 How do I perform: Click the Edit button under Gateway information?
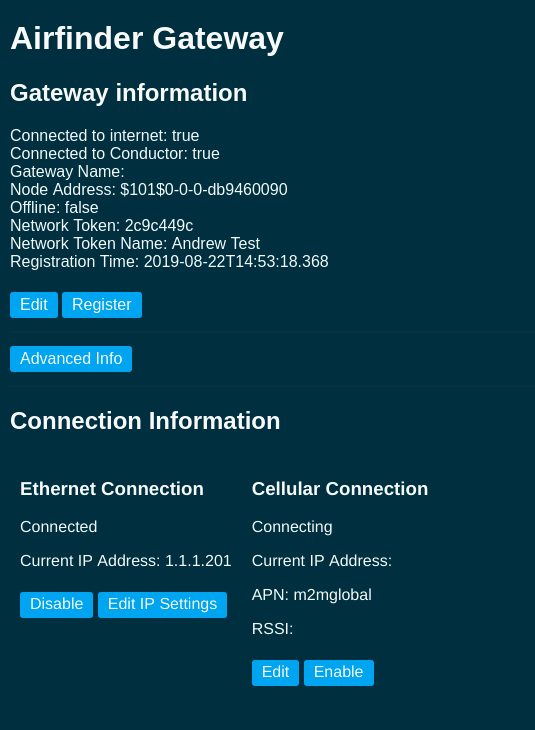(x=34, y=305)
